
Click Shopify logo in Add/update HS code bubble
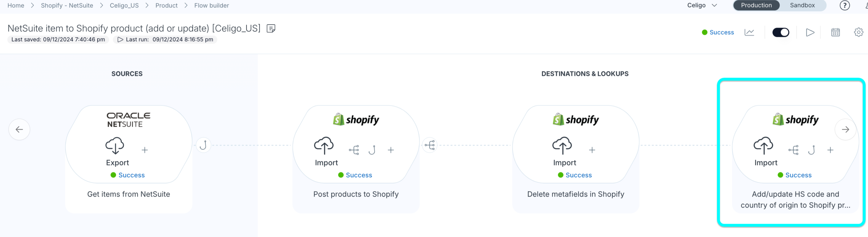tap(795, 120)
